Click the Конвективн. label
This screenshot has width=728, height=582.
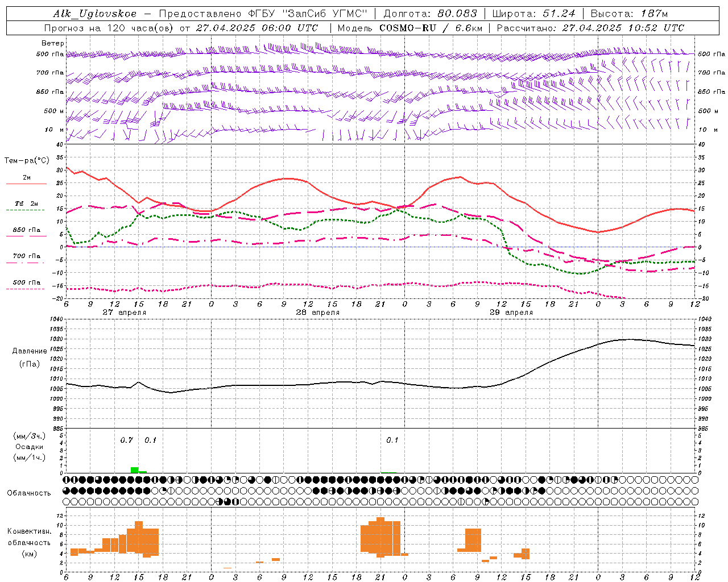click(x=29, y=531)
